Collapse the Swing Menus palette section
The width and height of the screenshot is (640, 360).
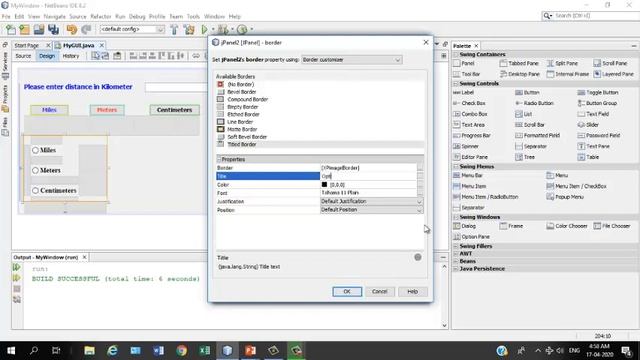point(456,167)
